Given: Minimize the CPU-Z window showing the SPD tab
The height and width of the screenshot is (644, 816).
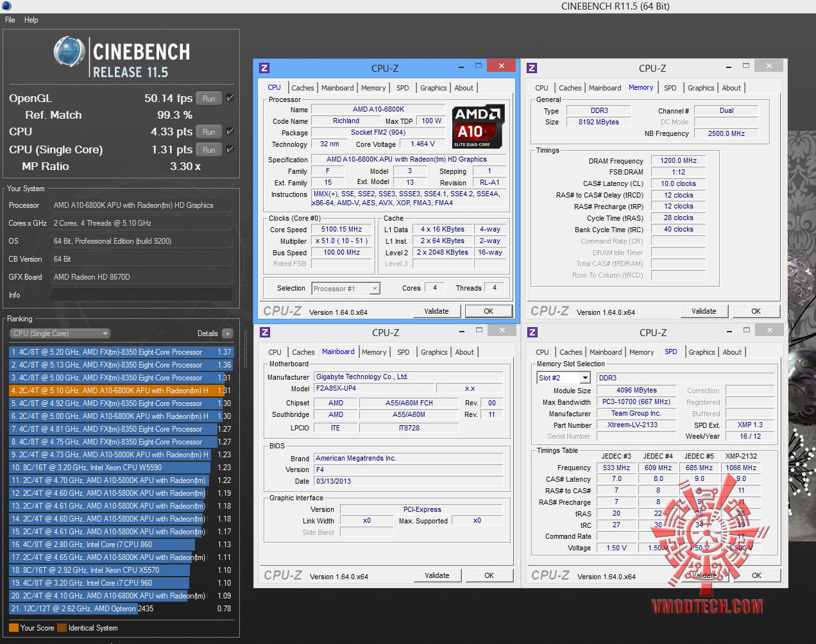Looking at the screenshot, I should 729,330.
